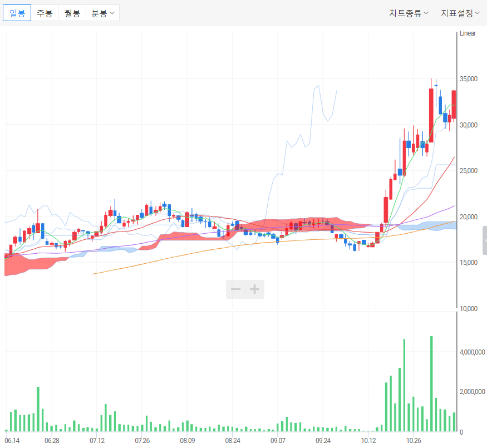
Task: Click the zoom out minus icon
Action: (236, 289)
